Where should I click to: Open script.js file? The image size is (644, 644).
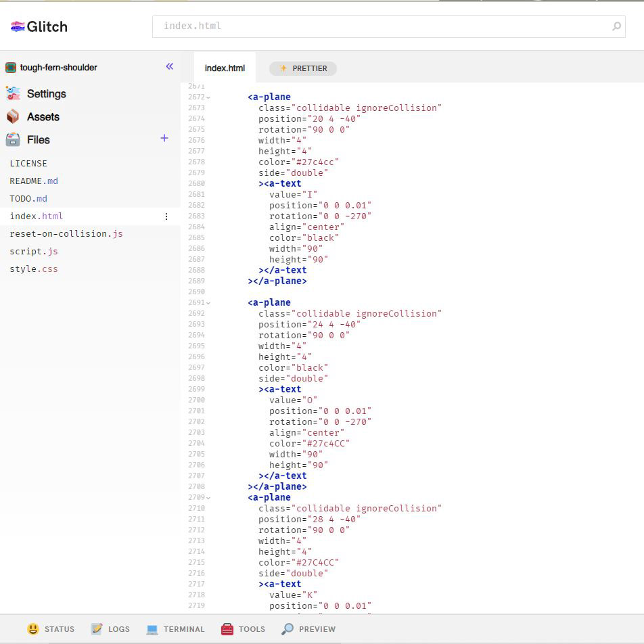[x=34, y=252]
